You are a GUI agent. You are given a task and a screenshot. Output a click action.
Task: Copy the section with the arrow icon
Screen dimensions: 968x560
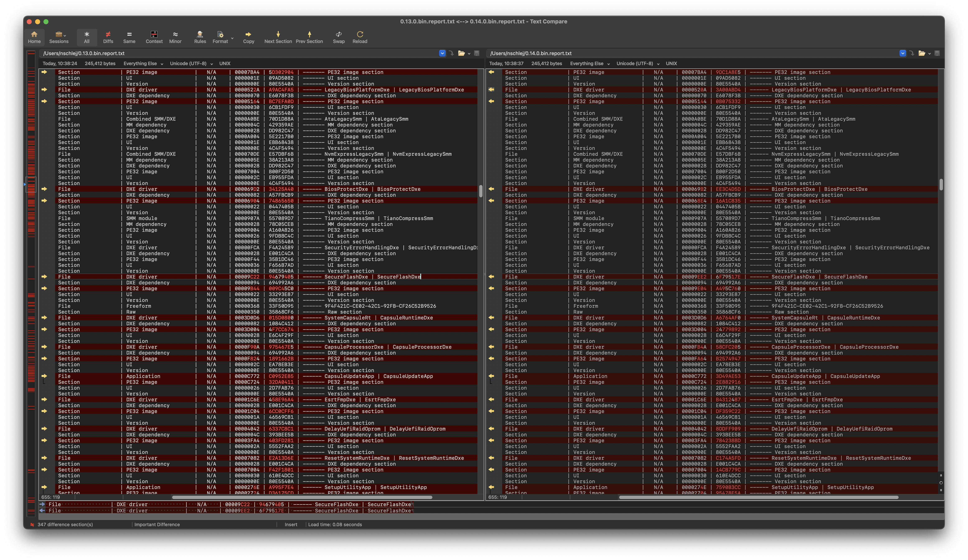coord(249,37)
